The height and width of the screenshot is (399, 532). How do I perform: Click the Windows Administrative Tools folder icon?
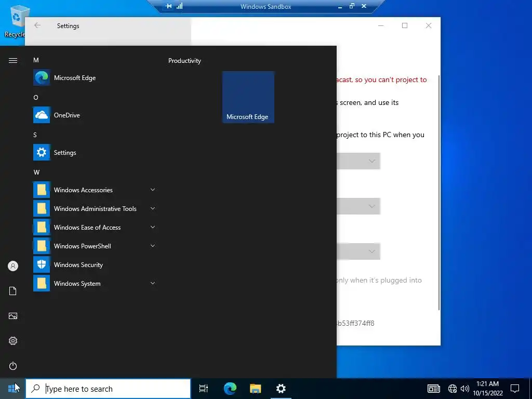[x=42, y=208]
